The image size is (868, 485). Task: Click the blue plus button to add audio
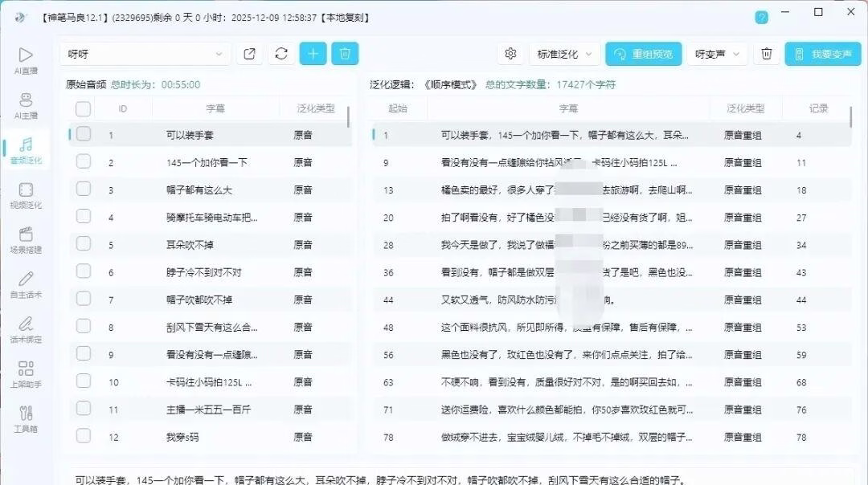tap(313, 54)
